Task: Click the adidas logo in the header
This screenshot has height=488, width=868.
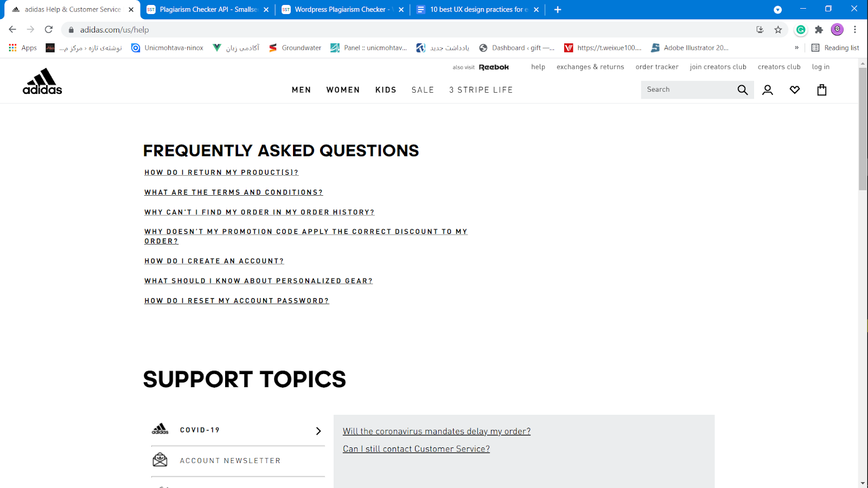Action: 42,81
